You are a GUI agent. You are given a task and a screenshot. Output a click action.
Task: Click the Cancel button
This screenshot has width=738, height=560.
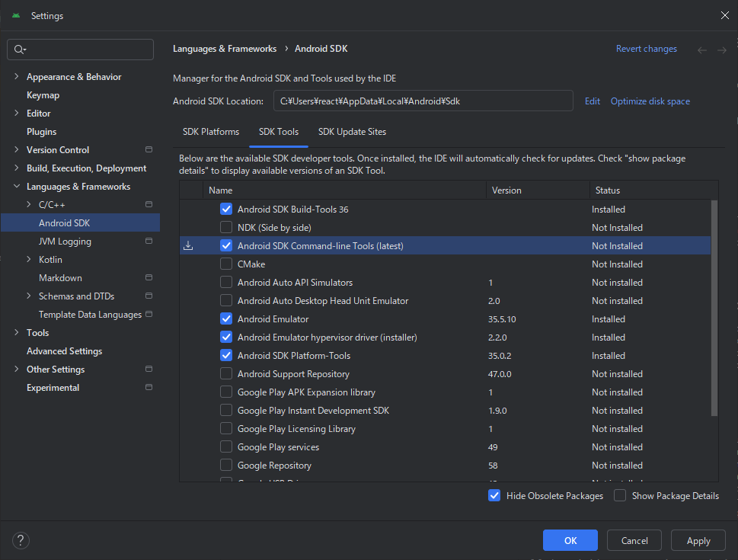pyautogui.click(x=634, y=541)
